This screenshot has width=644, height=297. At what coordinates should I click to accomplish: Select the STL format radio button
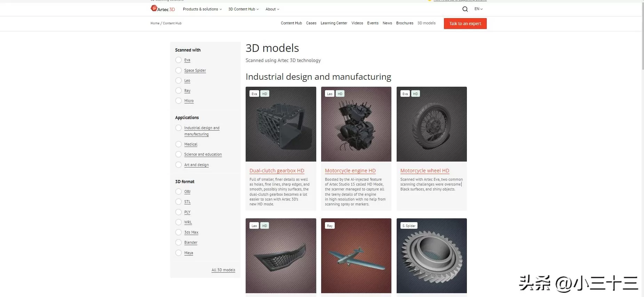178,202
